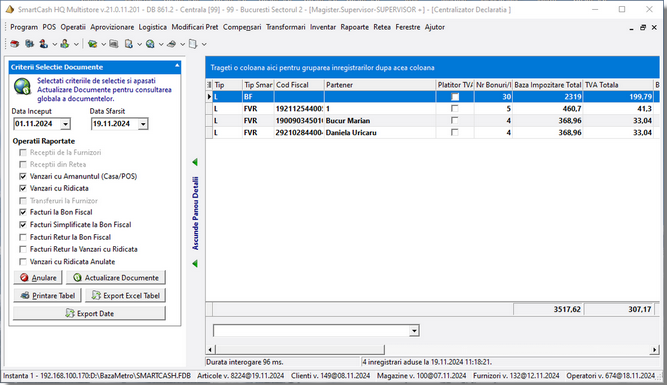Uncheck Facturi la Bon Fiscal
Image resolution: width=667 pixels, height=385 pixels.
pyautogui.click(x=23, y=212)
